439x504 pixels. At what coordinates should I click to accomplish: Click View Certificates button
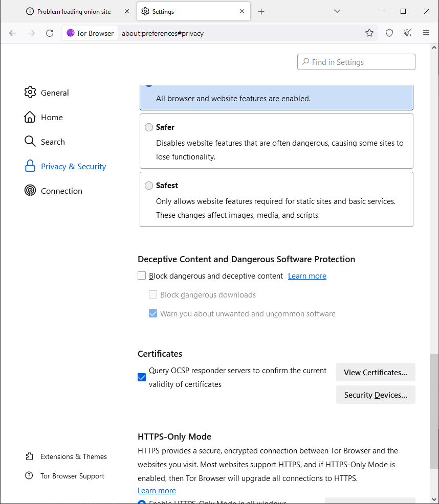(375, 372)
